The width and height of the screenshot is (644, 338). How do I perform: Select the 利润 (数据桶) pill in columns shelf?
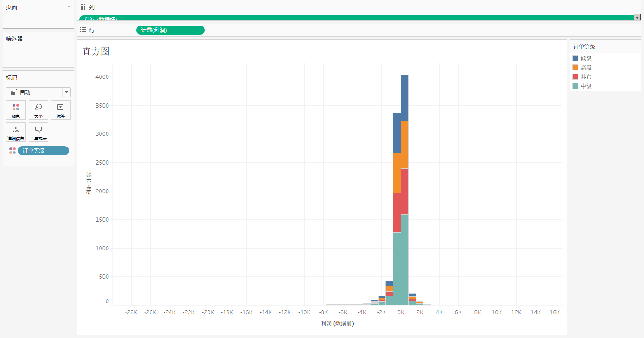[356, 18]
